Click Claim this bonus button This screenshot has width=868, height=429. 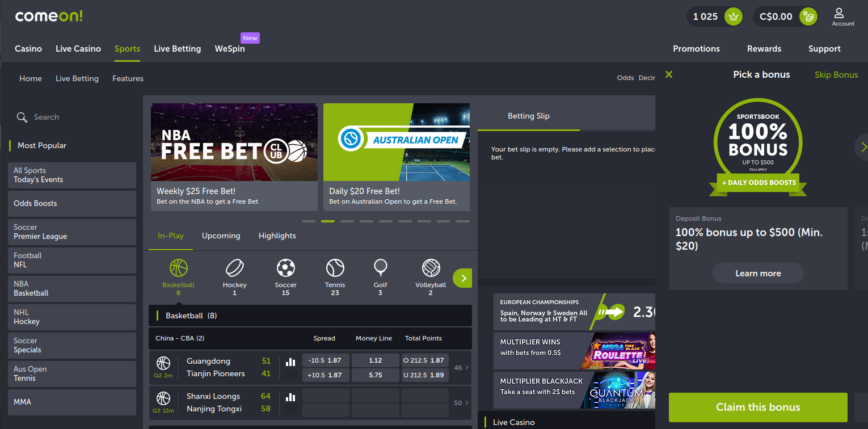pos(758,407)
